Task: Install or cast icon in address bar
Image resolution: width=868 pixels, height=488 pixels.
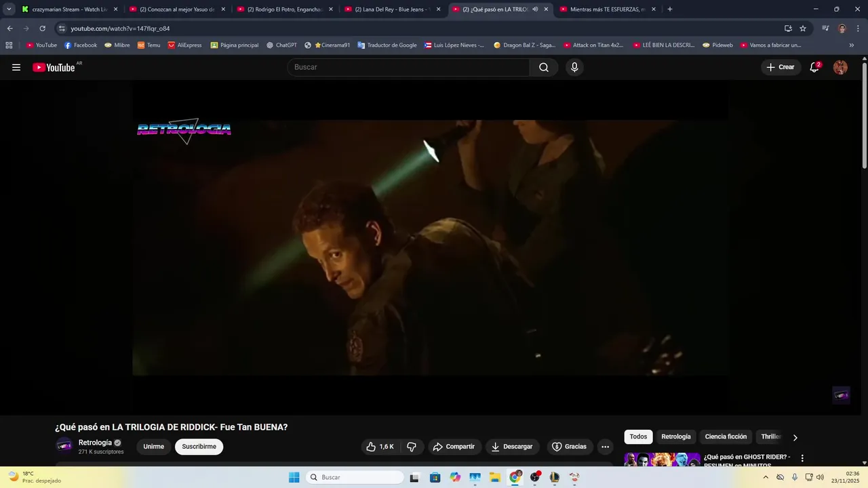Action: pyautogui.click(x=788, y=28)
